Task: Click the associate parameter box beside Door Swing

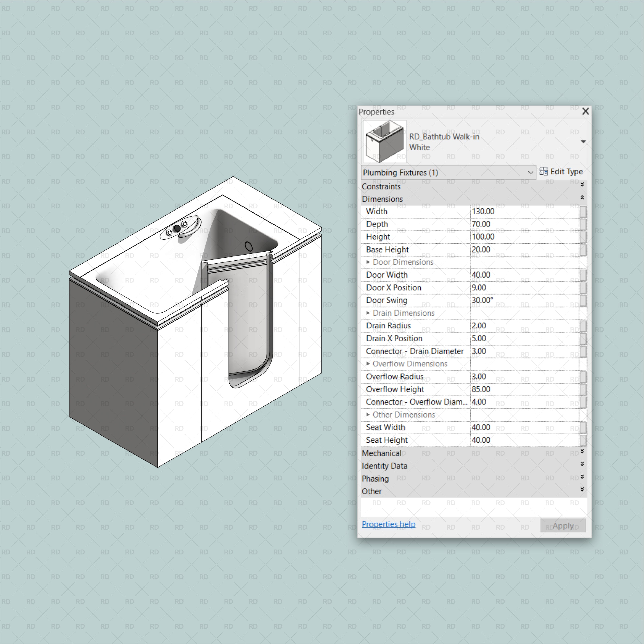Action: (x=583, y=300)
